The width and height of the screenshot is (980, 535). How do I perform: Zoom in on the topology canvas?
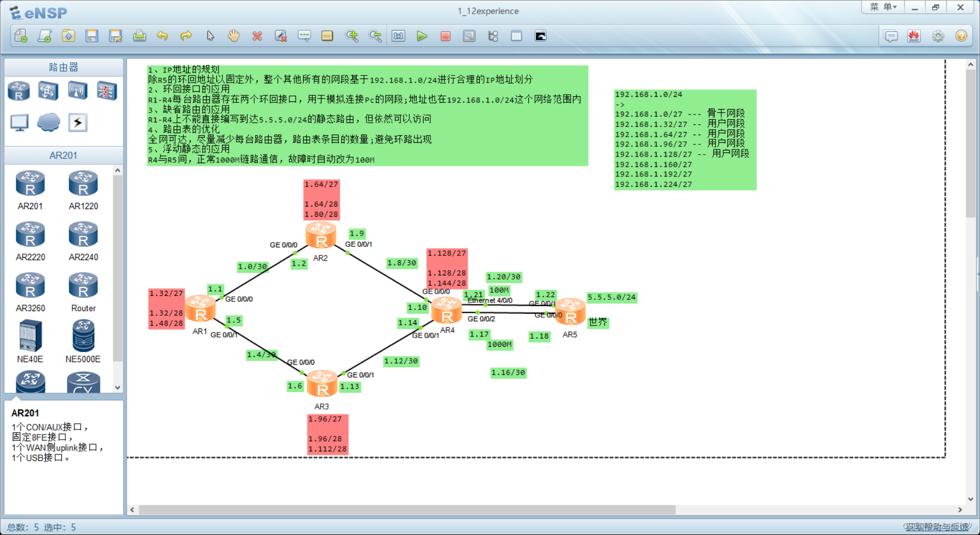pos(352,36)
